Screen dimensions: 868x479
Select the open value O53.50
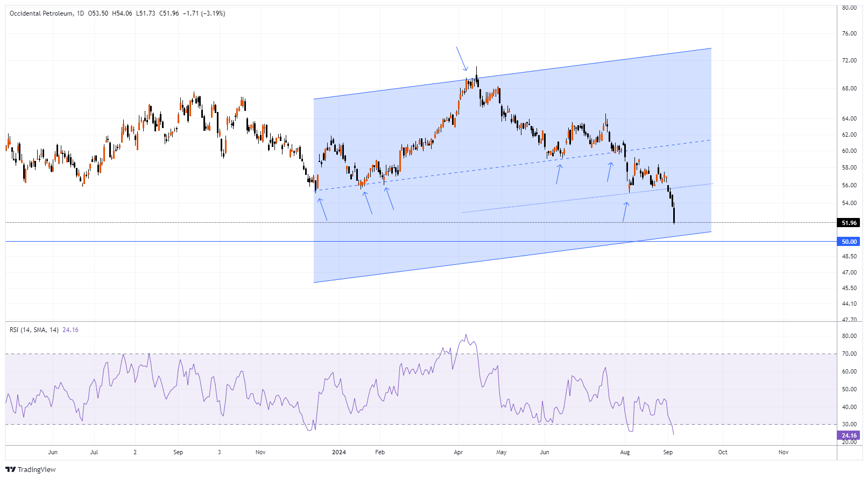click(x=98, y=13)
